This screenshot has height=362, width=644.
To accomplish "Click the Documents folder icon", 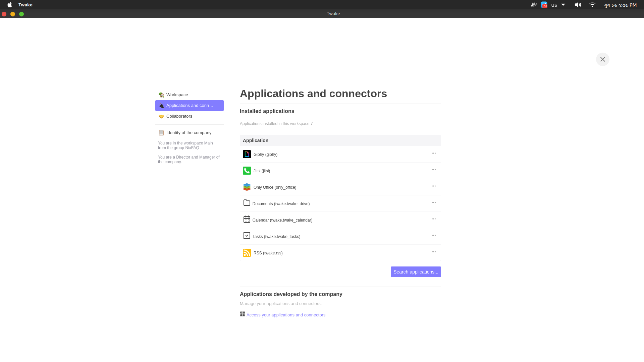I will [x=247, y=203].
